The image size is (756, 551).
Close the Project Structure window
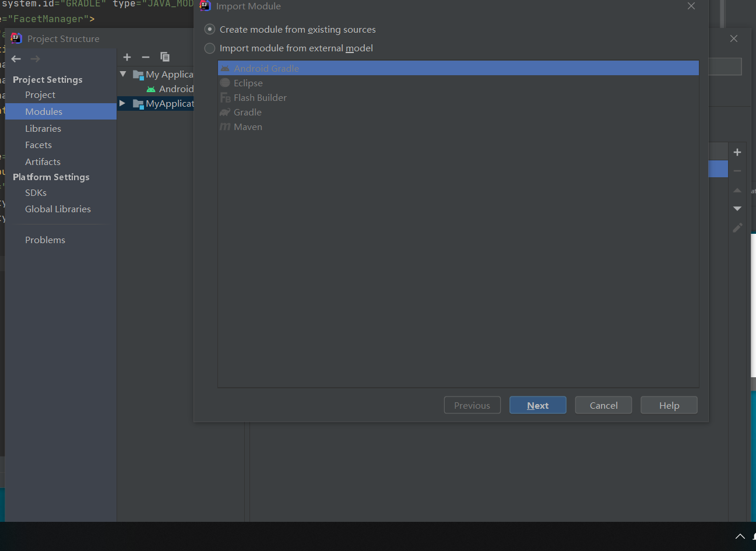tap(734, 38)
